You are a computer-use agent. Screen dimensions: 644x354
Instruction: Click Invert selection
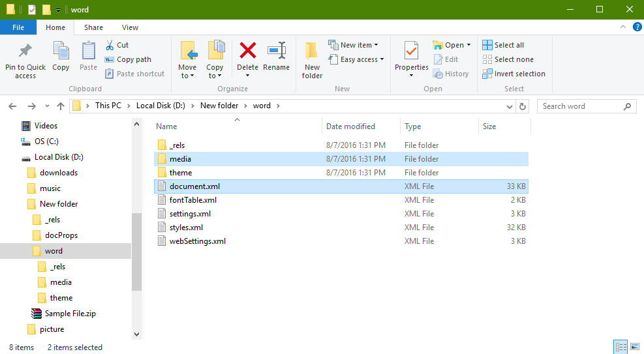point(514,74)
